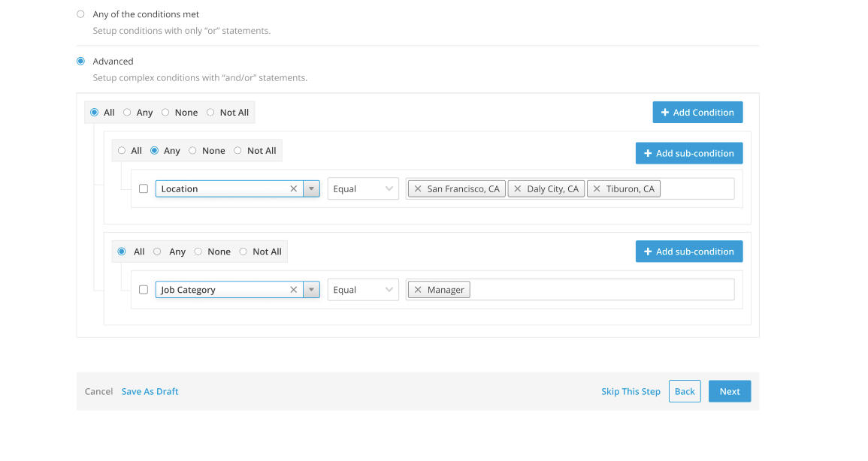Enable the checkbox next to Job Category condition
868x461 pixels.
pos(144,289)
